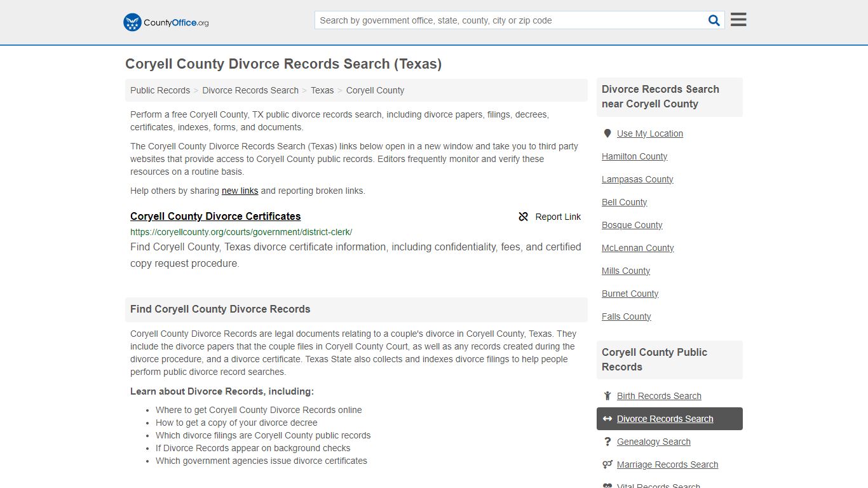868x488 pixels.
Task: Open the CountyOffice.org logo homepage
Action: (x=166, y=22)
